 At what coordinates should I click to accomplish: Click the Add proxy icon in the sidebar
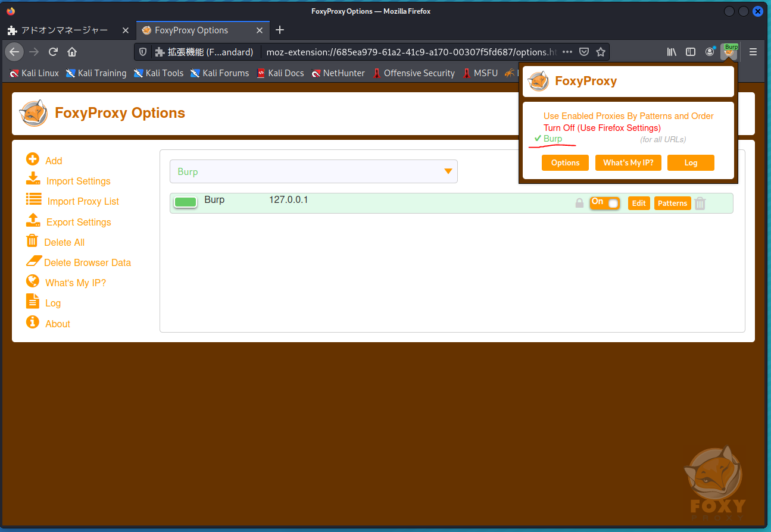coord(33,159)
